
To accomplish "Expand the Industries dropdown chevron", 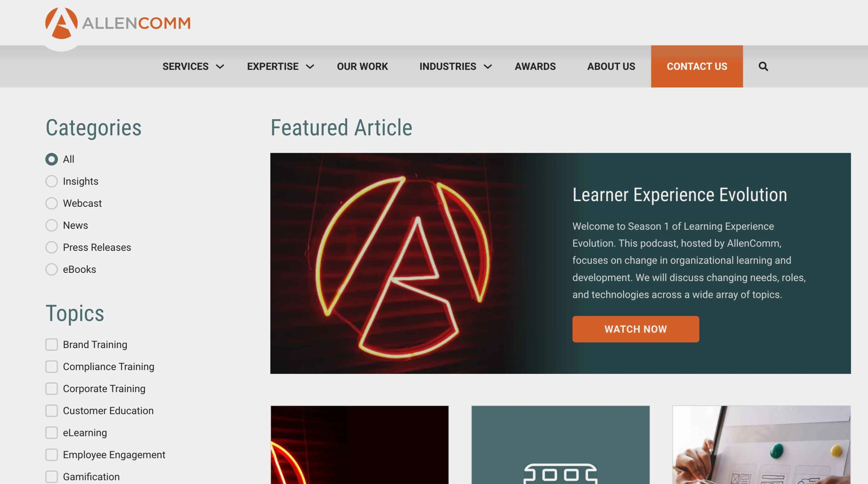I will (488, 67).
